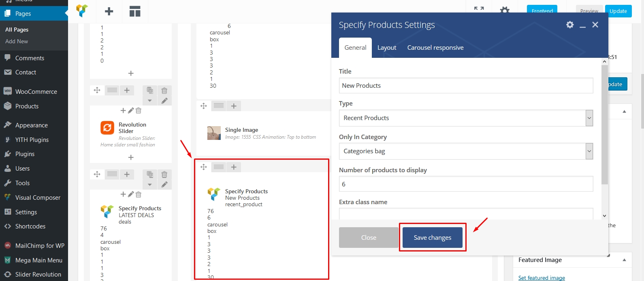Click the Single Image bag thumbnail
This screenshot has height=281, width=644.
[x=214, y=133]
